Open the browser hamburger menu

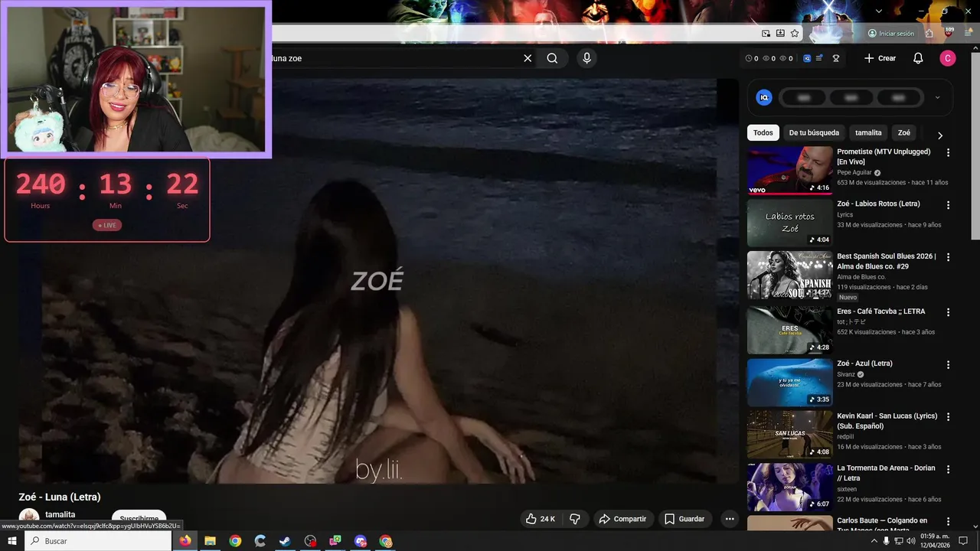tap(969, 33)
